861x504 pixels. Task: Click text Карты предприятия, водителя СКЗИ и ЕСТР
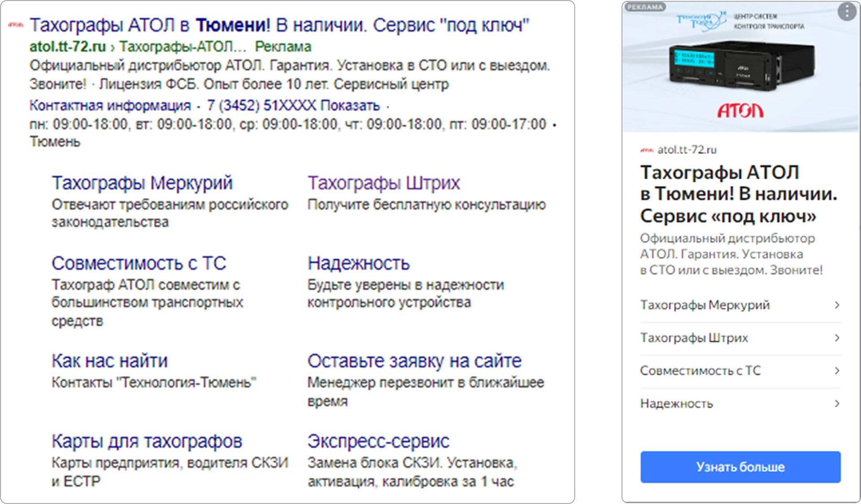pos(170,472)
